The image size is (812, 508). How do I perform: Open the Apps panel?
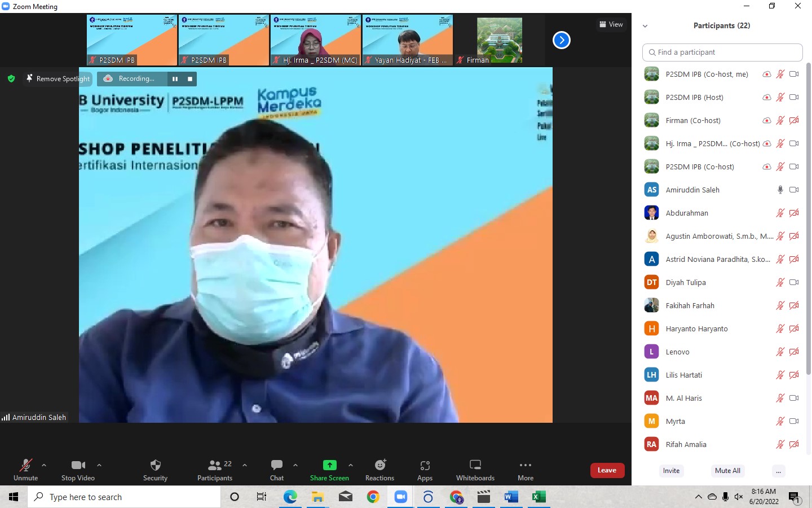coord(425,470)
